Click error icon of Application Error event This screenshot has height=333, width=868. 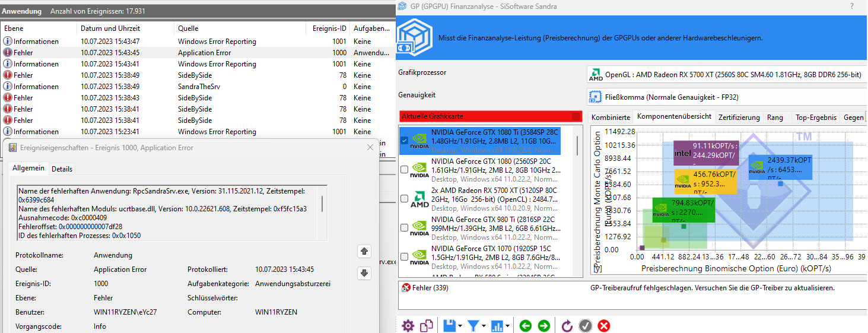[x=8, y=53]
